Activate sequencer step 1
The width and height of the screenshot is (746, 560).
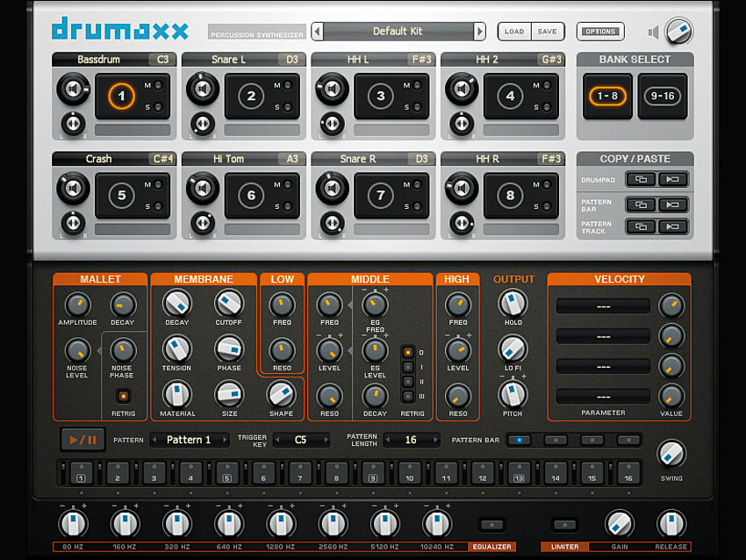click(x=82, y=473)
